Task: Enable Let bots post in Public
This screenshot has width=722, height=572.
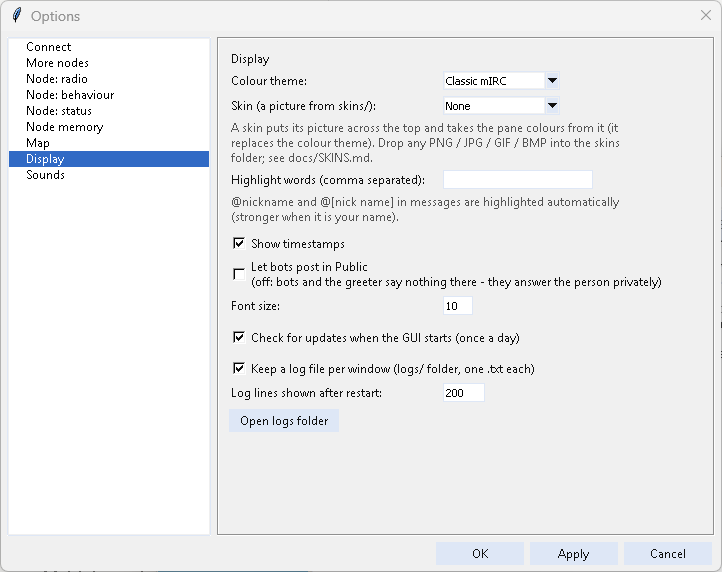Action: [x=239, y=274]
